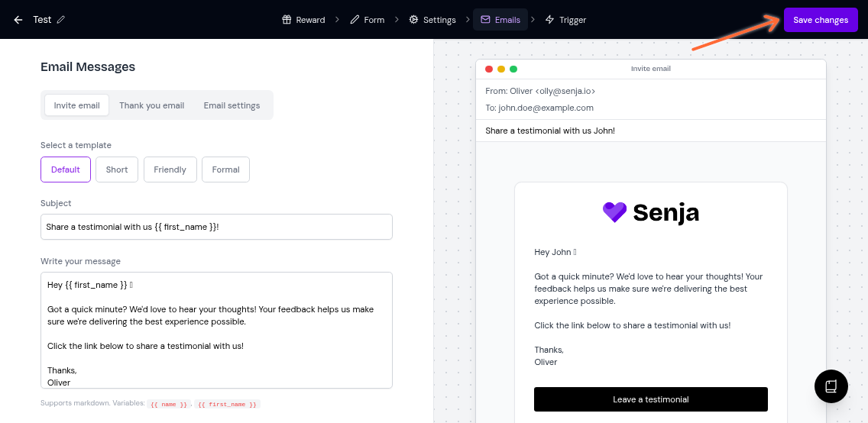Click the Select a template label
The image size is (868, 423).
[76, 145]
